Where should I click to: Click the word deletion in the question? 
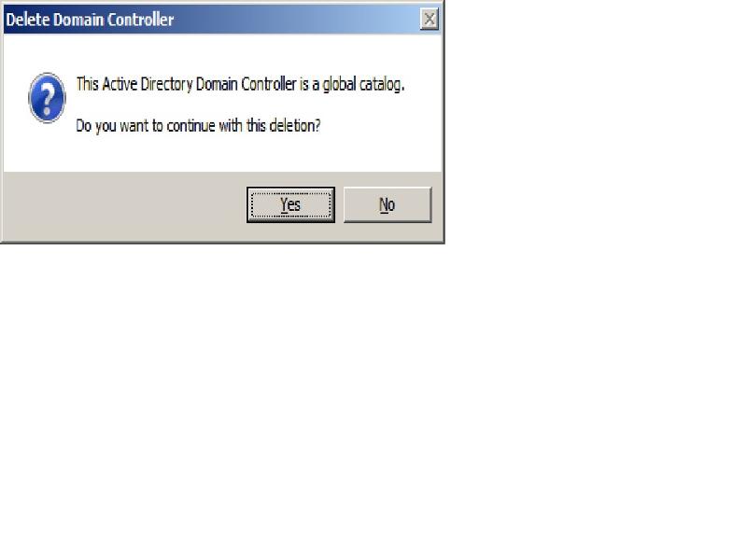[294, 126]
